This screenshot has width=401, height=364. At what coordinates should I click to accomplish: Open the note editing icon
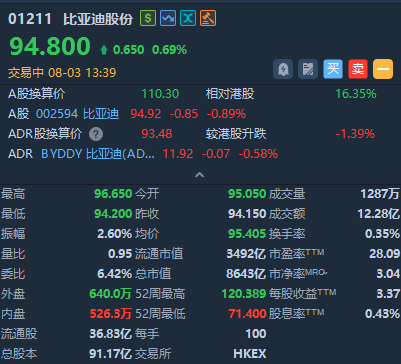coord(308,69)
